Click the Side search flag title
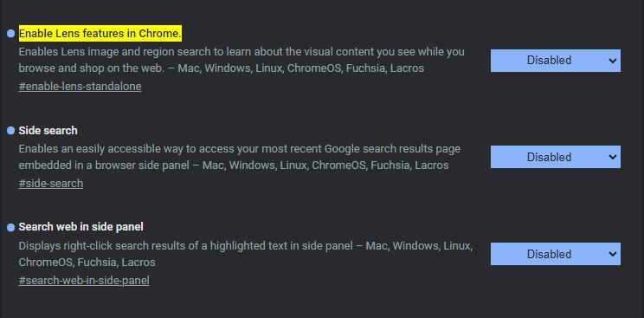The image size is (644, 318). [48, 131]
